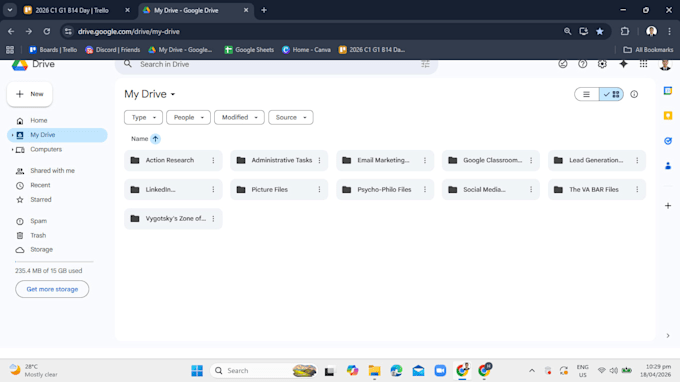680x382 pixels.
Task: Open Google Tasks side panel
Action: pyautogui.click(x=668, y=141)
